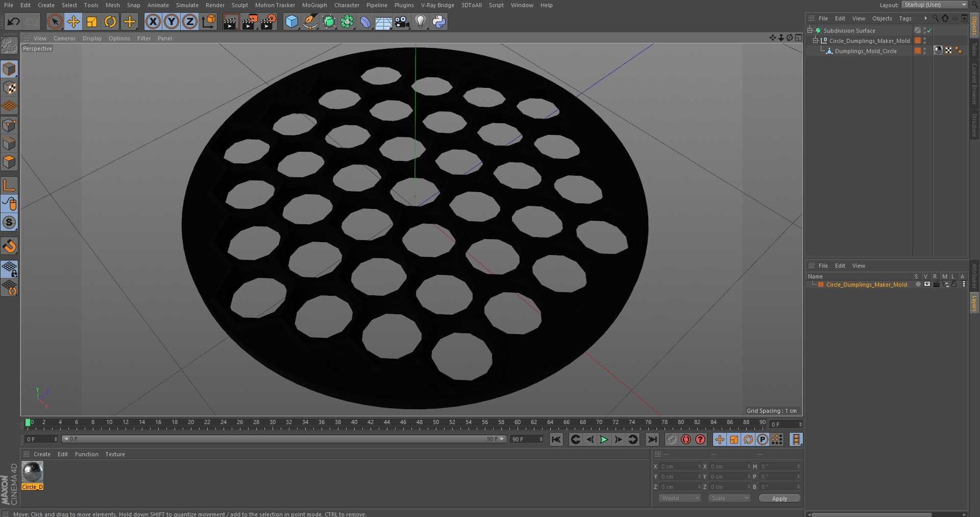The image size is (980, 517).
Task: Click Dumplings_Mold_Circle layer color swatch
Action: pyautogui.click(x=918, y=51)
